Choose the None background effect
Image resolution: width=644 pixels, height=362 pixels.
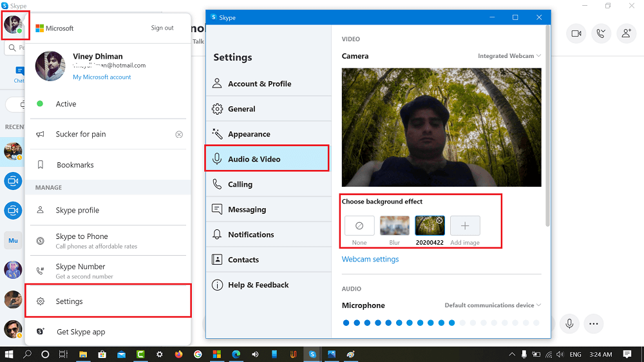pyautogui.click(x=359, y=225)
